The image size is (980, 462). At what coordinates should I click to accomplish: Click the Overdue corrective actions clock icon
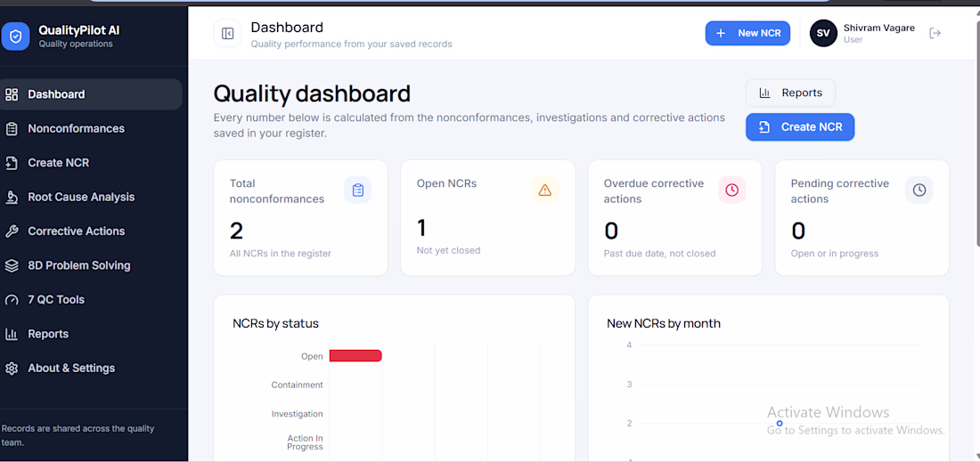click(731, 190)
